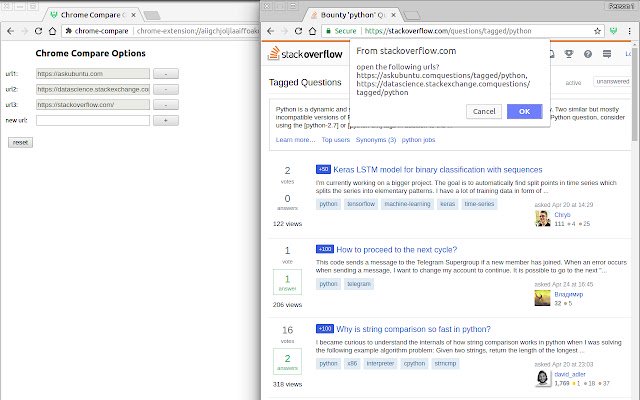Click the reset button

20,142
